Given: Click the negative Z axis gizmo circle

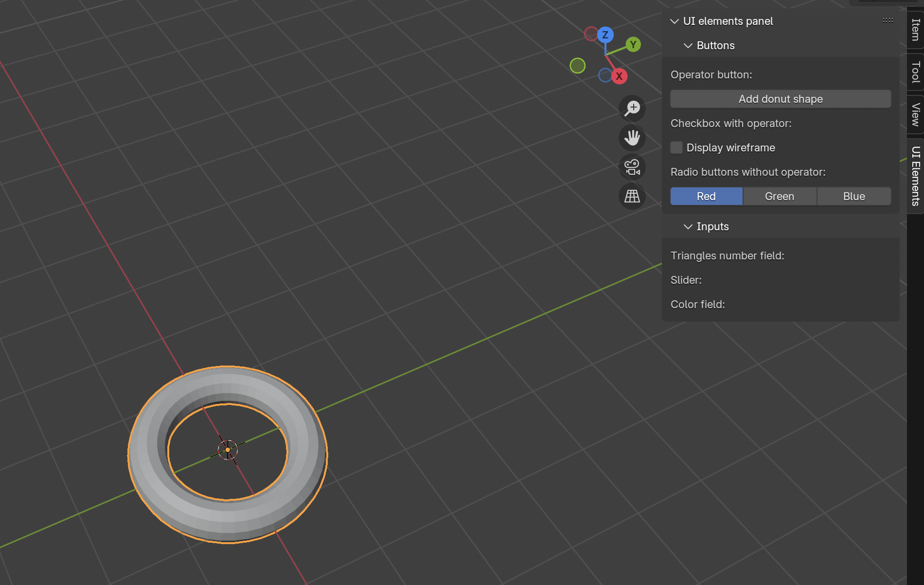Looking at the screenshot, I should tap(605, 75).
